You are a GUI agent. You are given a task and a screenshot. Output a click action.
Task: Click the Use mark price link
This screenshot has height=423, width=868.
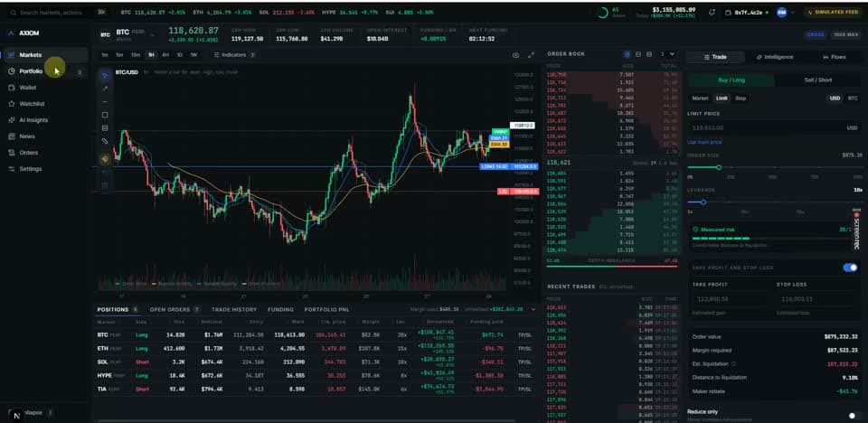(704, 142)
